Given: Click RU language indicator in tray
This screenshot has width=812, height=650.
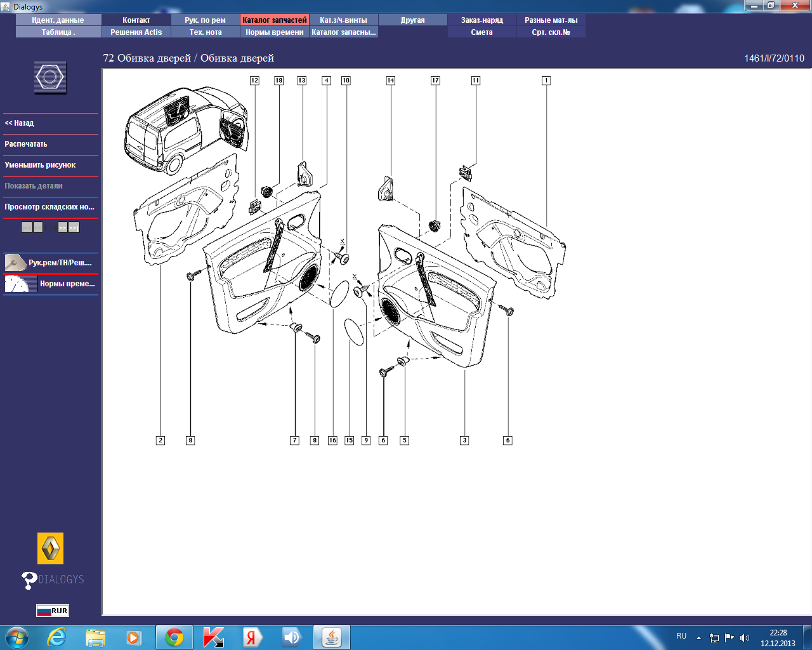Looking at the screenshot, I should (x=681, y=636).
